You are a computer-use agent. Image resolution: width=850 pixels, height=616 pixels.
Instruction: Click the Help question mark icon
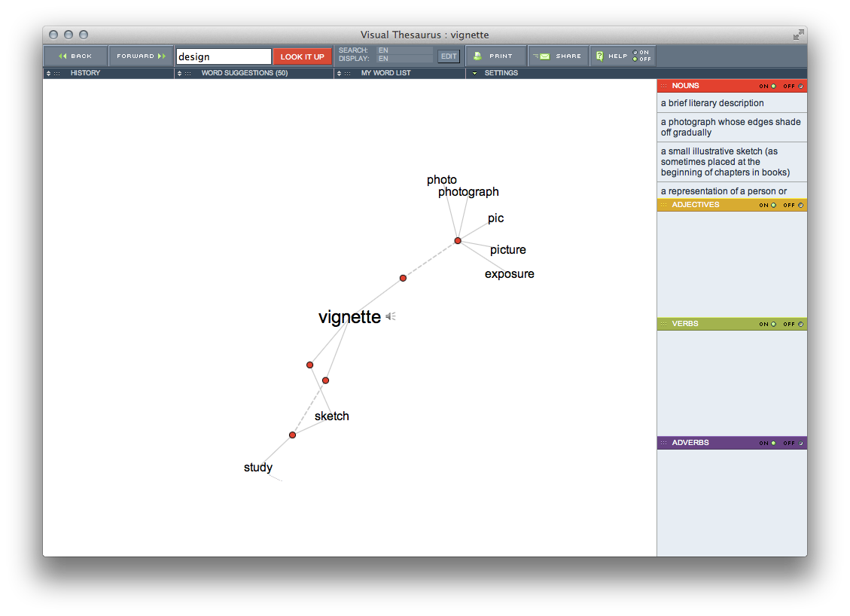coord(600,56)
